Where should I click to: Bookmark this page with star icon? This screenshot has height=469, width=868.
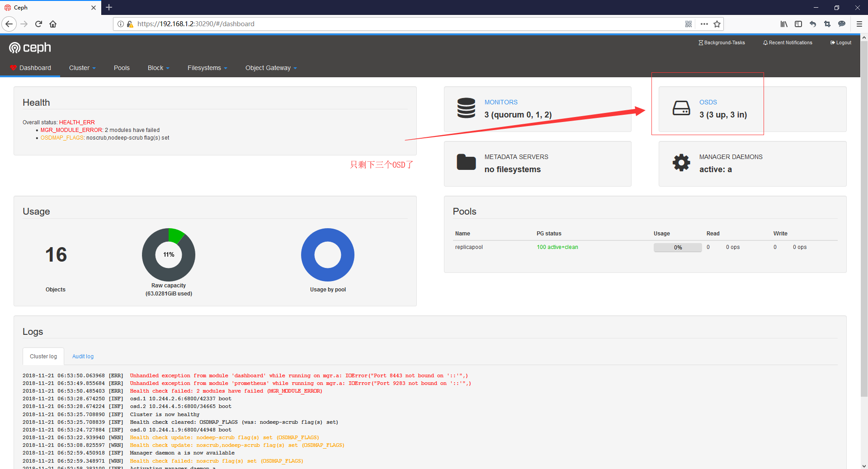click(x=717, y=24)
